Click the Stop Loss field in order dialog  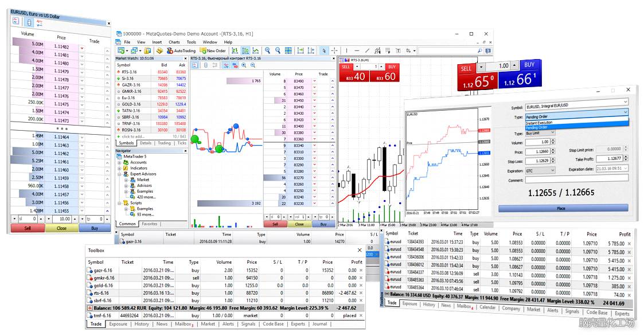(538, 161)
